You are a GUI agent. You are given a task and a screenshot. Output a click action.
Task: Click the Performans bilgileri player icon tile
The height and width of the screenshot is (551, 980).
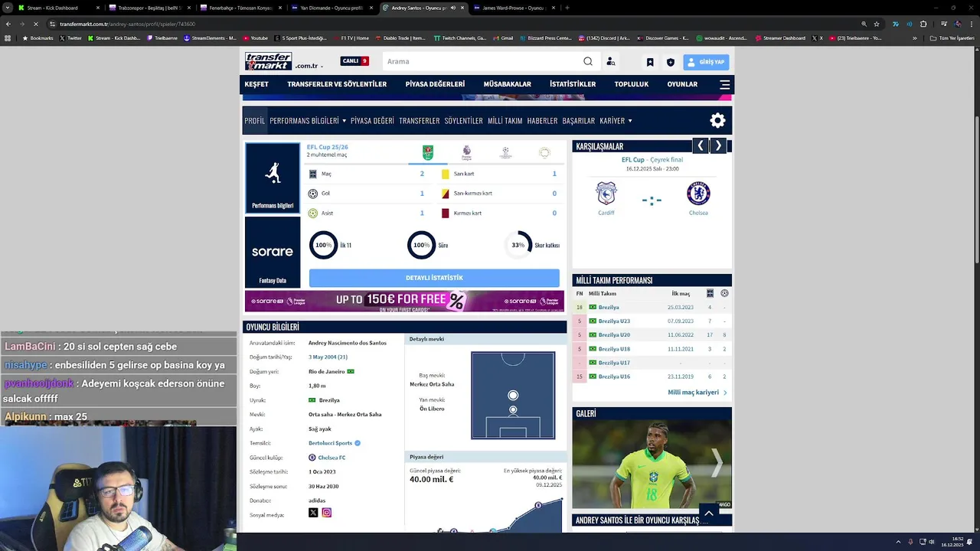point(273,178)
